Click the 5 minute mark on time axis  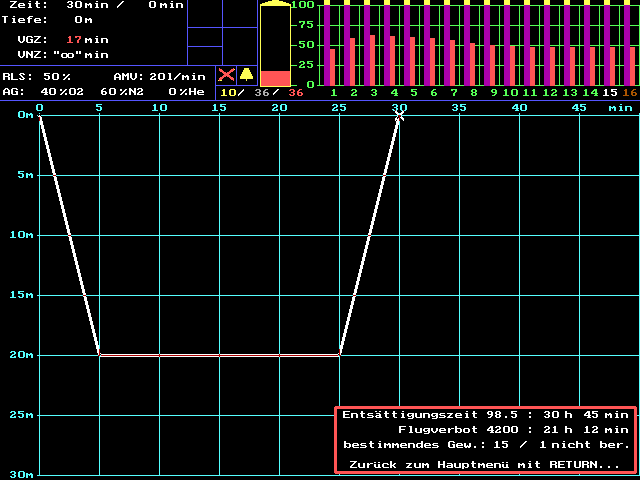pos(99,106)
